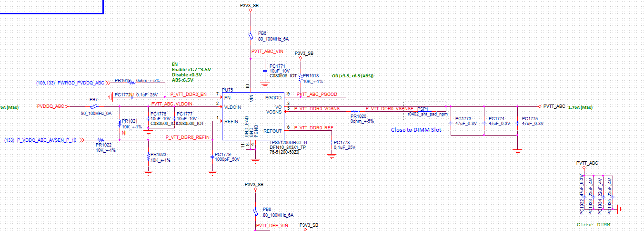Click the P_VTT_DDR0_VOSNS net label
The width and height of the screenshot is (644, 231).
[317, 108]
